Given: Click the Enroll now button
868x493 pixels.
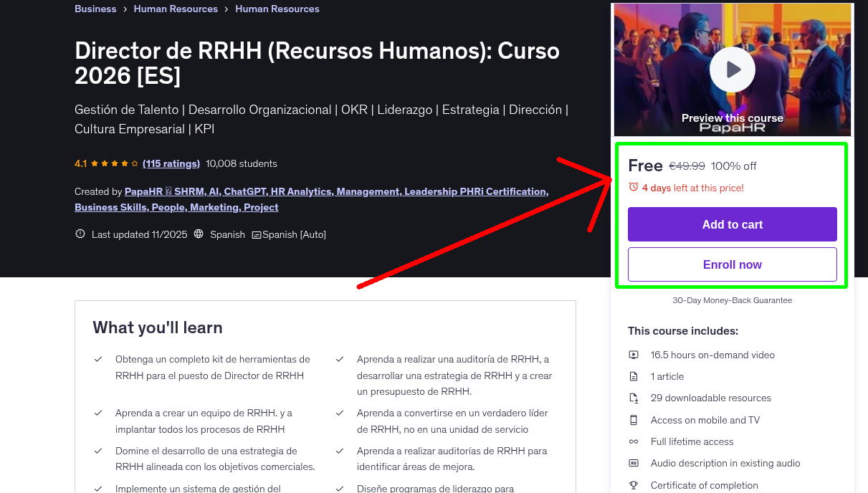Looking at the screenshot, I should (732, 264).
